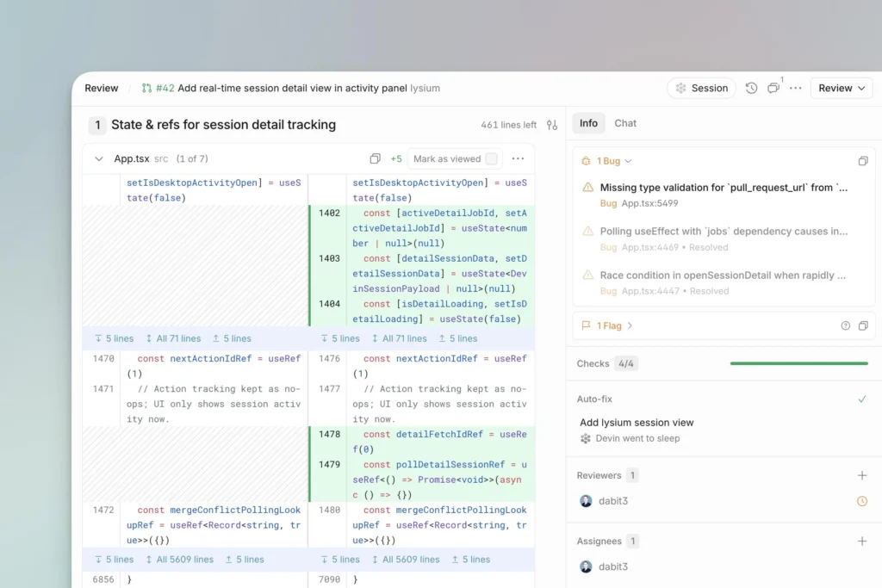Screen dimensions: 882x588
Task: Collapse the App.tsx file section
Action: pyautogui.click(x=99, y=159)
